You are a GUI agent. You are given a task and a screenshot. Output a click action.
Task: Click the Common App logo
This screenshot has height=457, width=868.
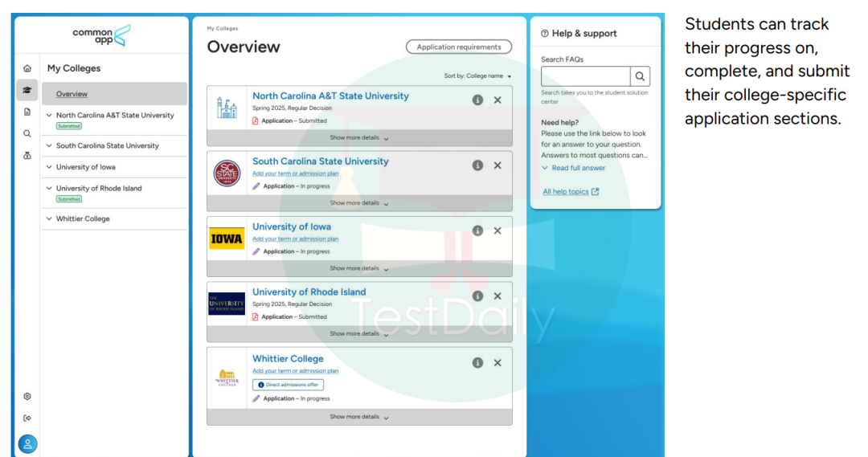click(102, 35)
